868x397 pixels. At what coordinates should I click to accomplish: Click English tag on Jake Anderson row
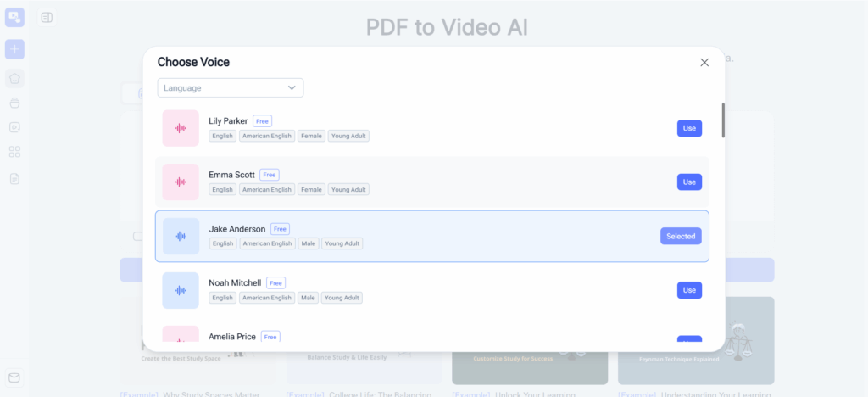(223, 243)
